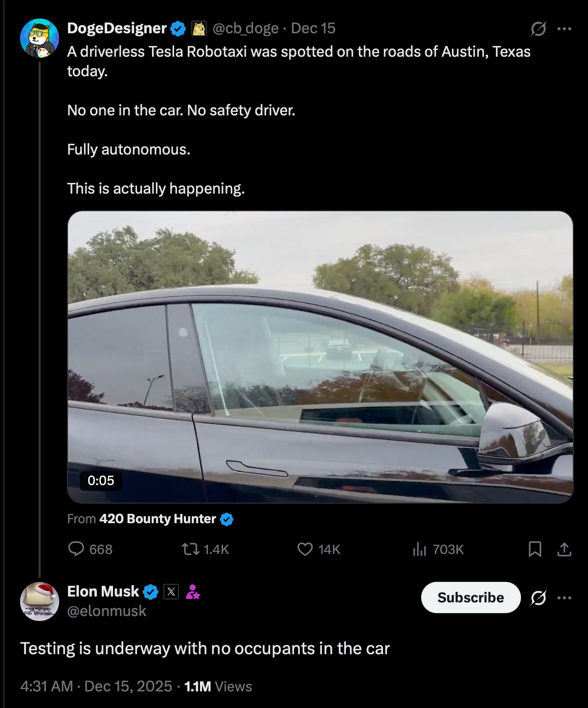Viewport: 588px width, 708px height.
Task: Open 420 Bounty Hunter's profile
Action: pyautogui.click(x=158, y=519)
